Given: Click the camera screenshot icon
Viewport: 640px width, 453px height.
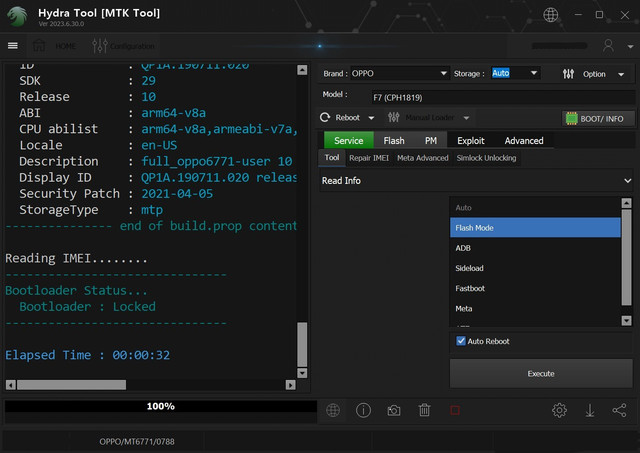Looking at the screenshot, I should [x=393, y=410].
